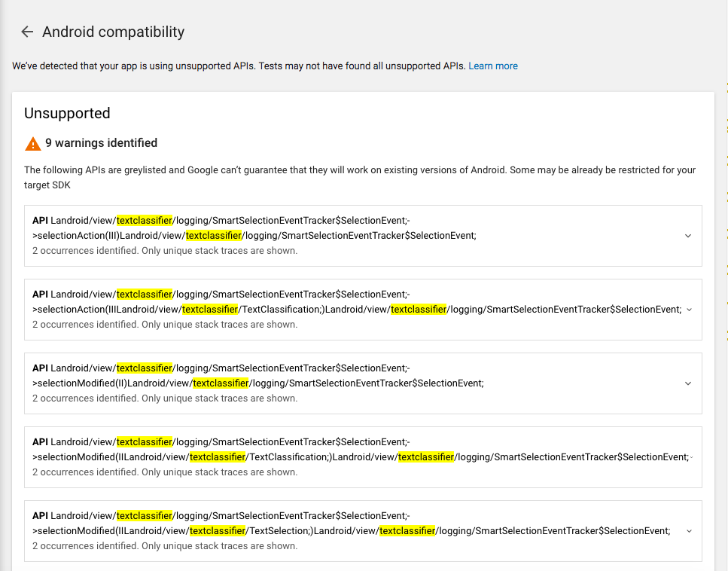Click the selectionAction TextClassification API signature text
The width and height of the screenshot is (728, 571).
pyautogui.click(x=357, y=301)
